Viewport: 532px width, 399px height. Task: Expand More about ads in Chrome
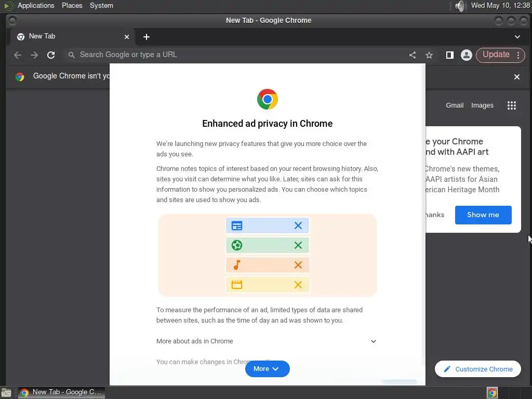pos(267,341)
